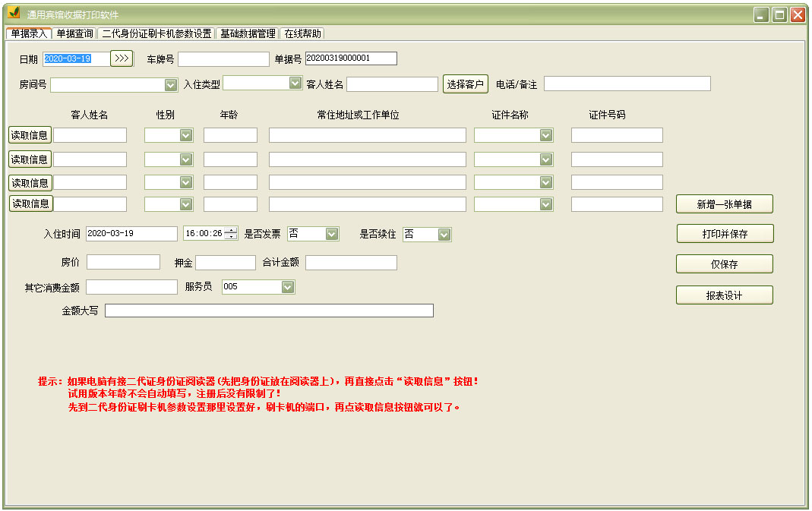Open the 是否续住 dropdown
Image resolution: width=812 pixels, height=511 pixels.
point(444,235)
